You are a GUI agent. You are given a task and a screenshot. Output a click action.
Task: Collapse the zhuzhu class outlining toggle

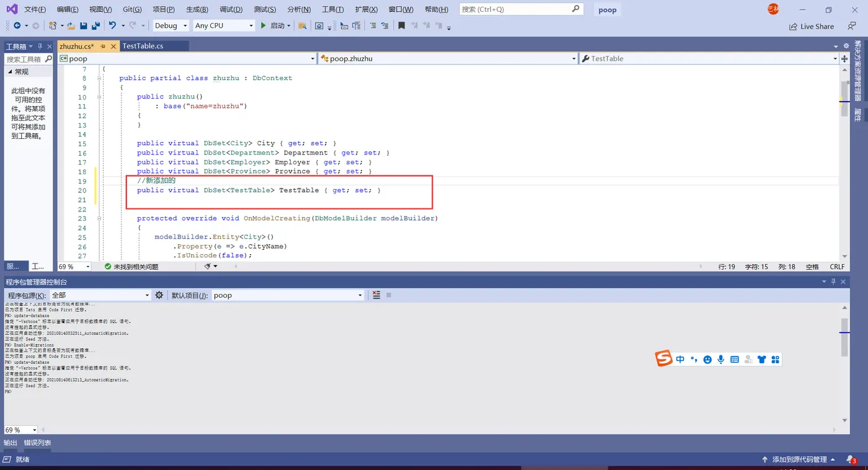tap(99, 78)
